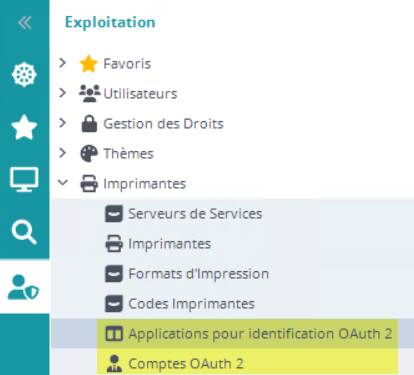
Task: Click the person icon beside Comptes OAuth 2
Action: [x=114, y=364]
